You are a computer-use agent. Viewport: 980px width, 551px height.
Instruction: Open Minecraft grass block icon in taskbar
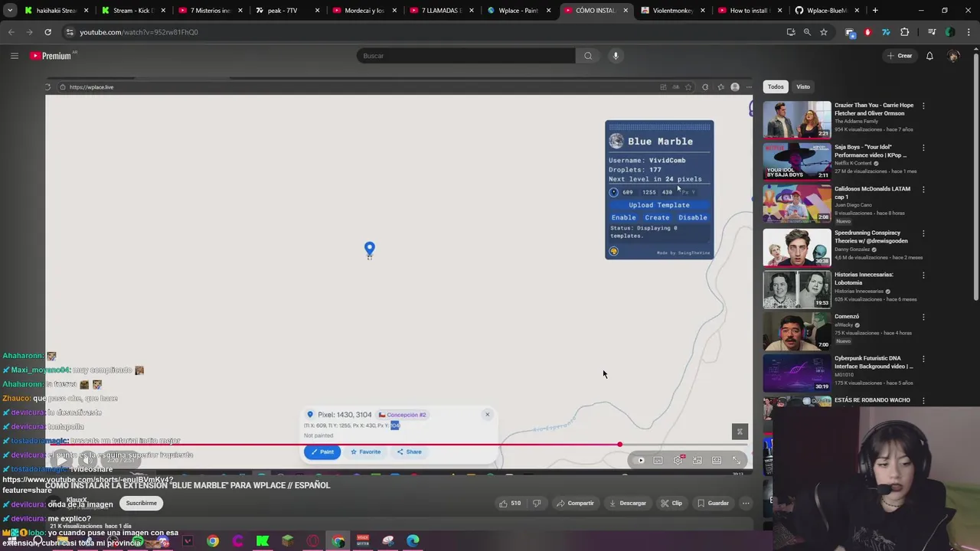click(287, 541)
